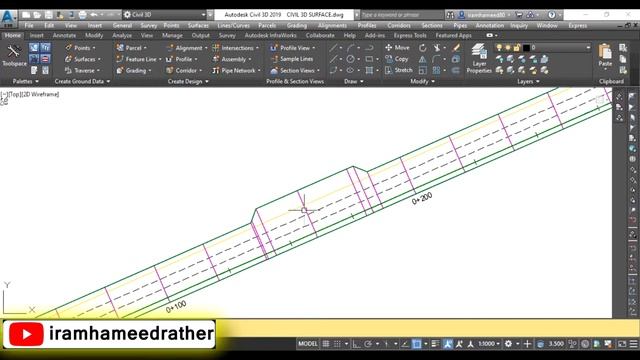640x360 pixels.
Task: Open the Sections menu in menu bar
Action: [432, 25]
